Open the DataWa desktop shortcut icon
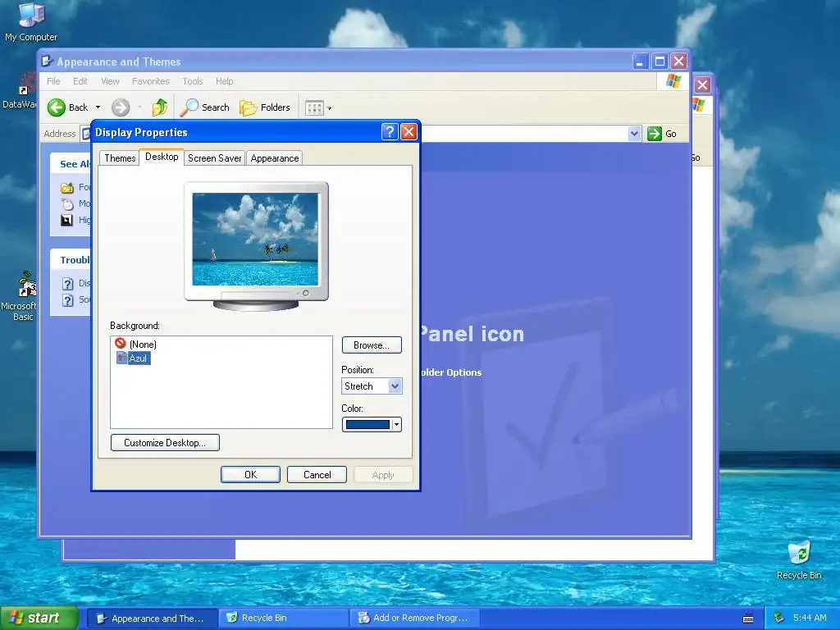 point(27,84)
